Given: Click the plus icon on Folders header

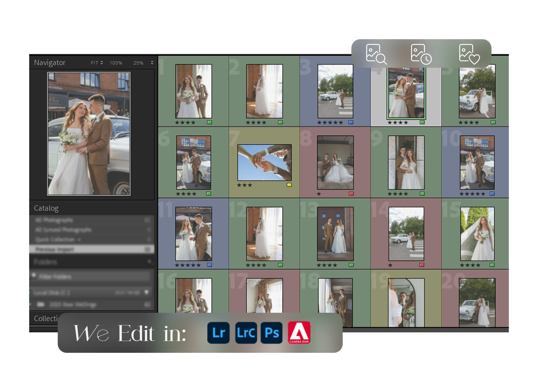Looking at the screenshot, I should click(150, 262).
